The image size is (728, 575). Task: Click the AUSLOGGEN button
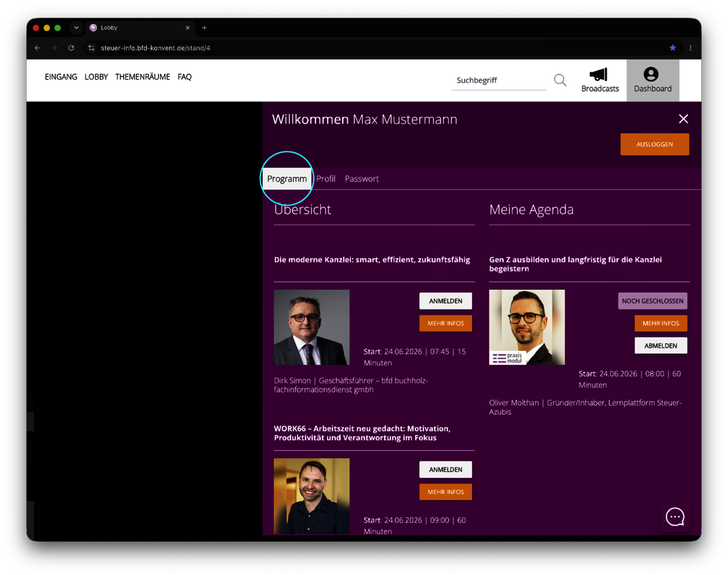[655, 144]
